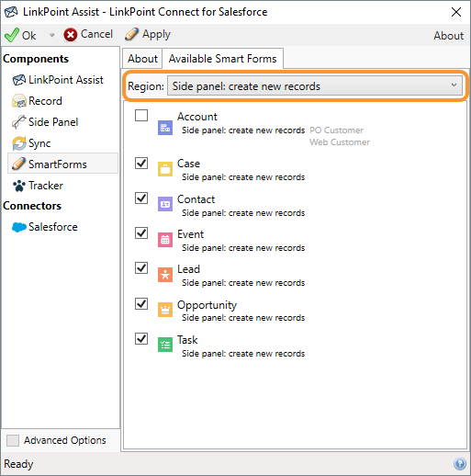Image resolution: width=471 pixels, height=476 pixels.
Task: Click the Opportunity crown icon
Action: click(165, 310)
